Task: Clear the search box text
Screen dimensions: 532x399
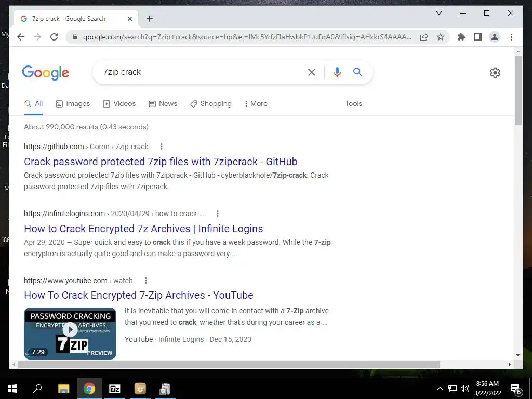Action: point(312,72)
